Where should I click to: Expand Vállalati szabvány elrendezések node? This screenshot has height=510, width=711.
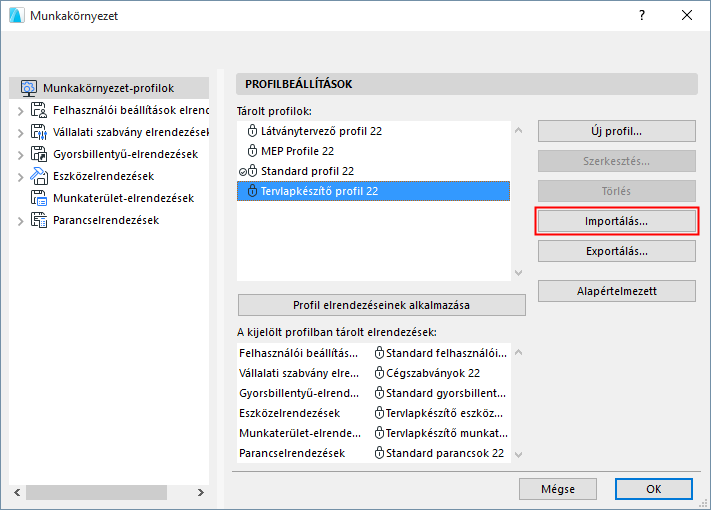coord(20,133)
